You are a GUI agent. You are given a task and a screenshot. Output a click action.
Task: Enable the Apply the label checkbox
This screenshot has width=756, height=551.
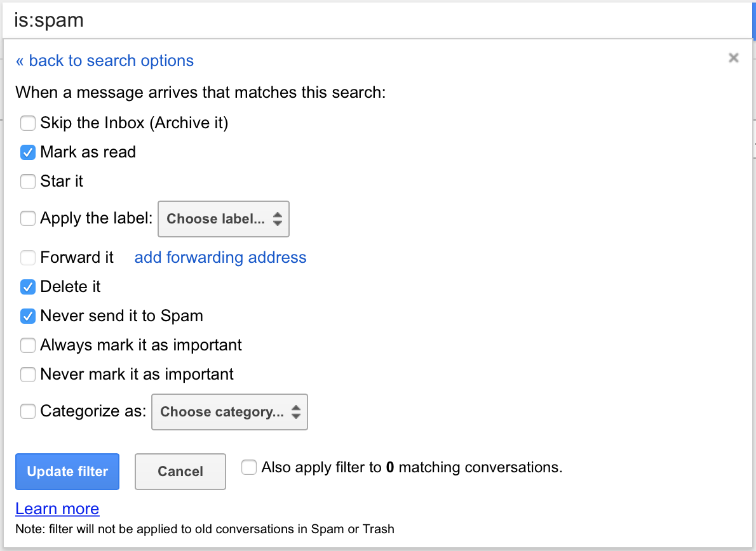coord(28,219)
